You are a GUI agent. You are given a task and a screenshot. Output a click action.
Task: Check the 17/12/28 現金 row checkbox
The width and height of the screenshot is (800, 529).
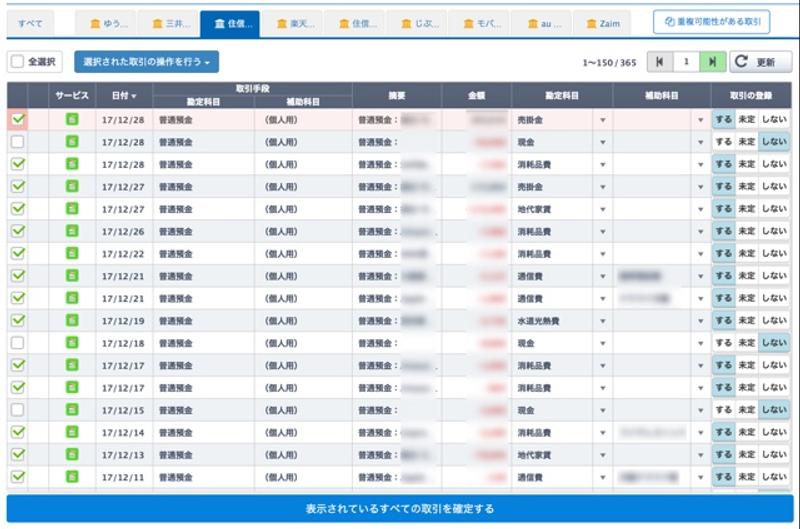click(x=18, y=142)
